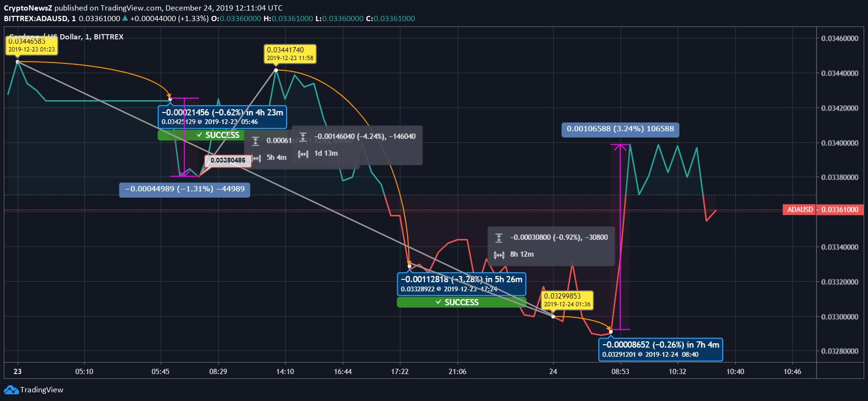The height and width of the screenshot is (401, 868).
Task: Click the 0.03300000 price axis label
Action: point(840,317)
